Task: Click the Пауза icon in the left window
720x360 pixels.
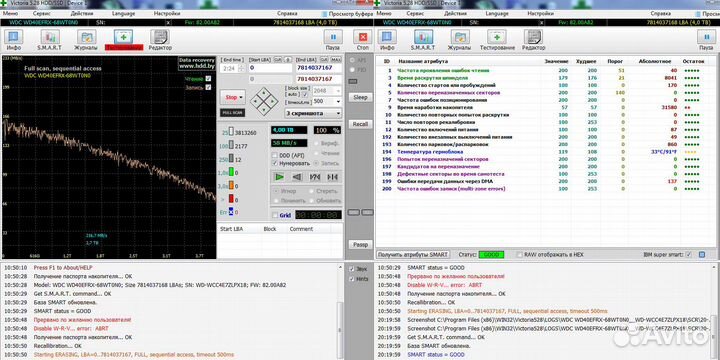Action: pos(333,38)
